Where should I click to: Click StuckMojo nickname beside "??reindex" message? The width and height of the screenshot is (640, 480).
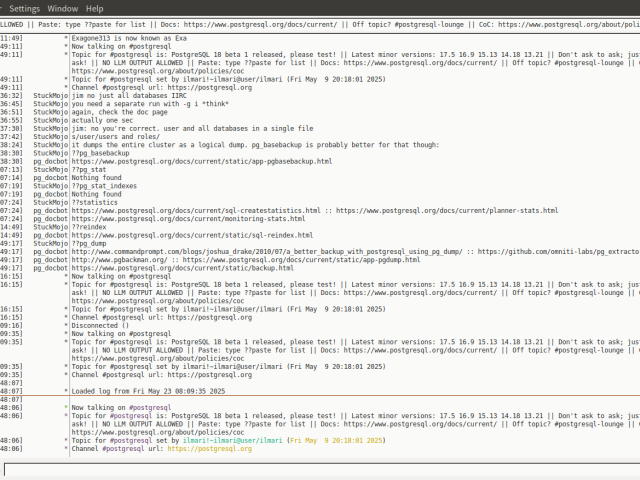tap(51, 227)
